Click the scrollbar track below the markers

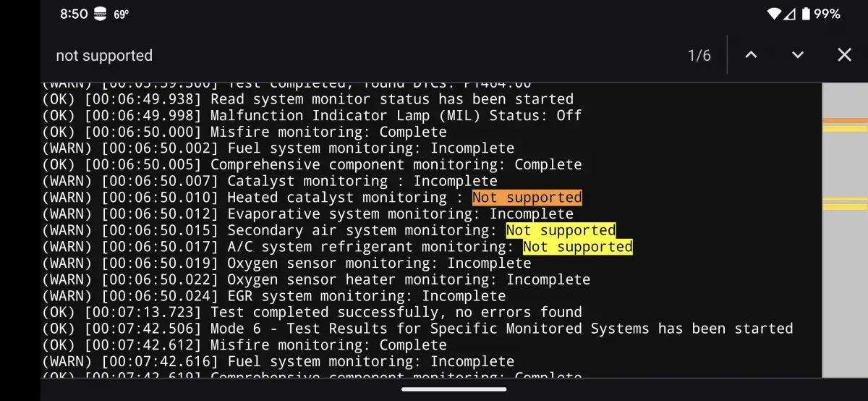tap(845, 293)
